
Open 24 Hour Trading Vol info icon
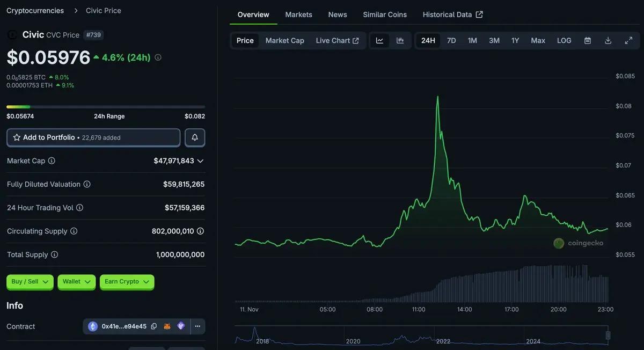(80, 208)
